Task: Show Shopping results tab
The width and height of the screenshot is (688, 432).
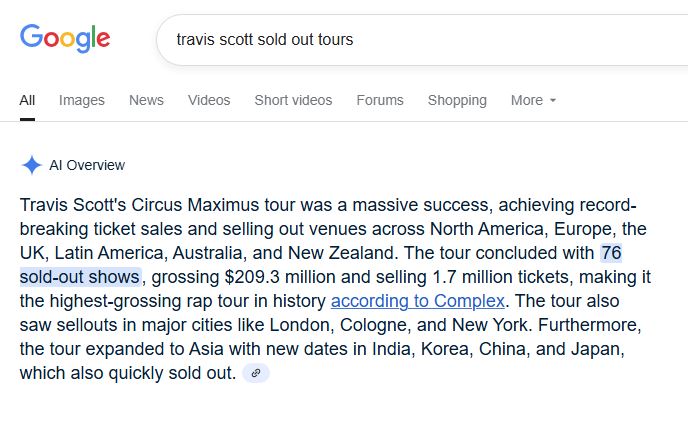Action: (457, 100)
